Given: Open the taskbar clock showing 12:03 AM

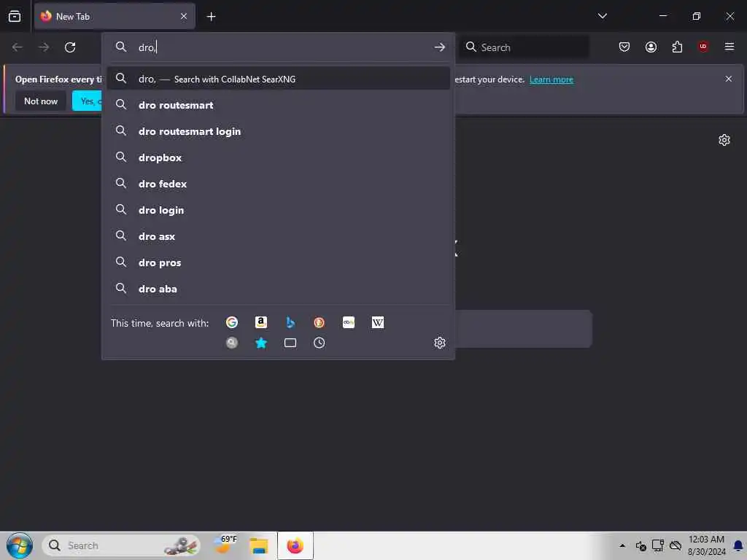Looking at the screenshot, I should coord(706,545).
